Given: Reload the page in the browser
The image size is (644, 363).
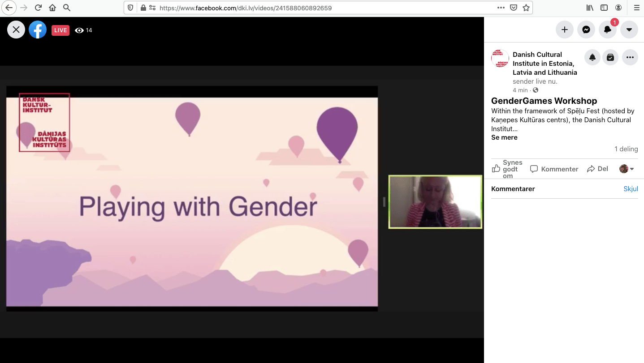Looking at the screenshot, I should [38, 8].
